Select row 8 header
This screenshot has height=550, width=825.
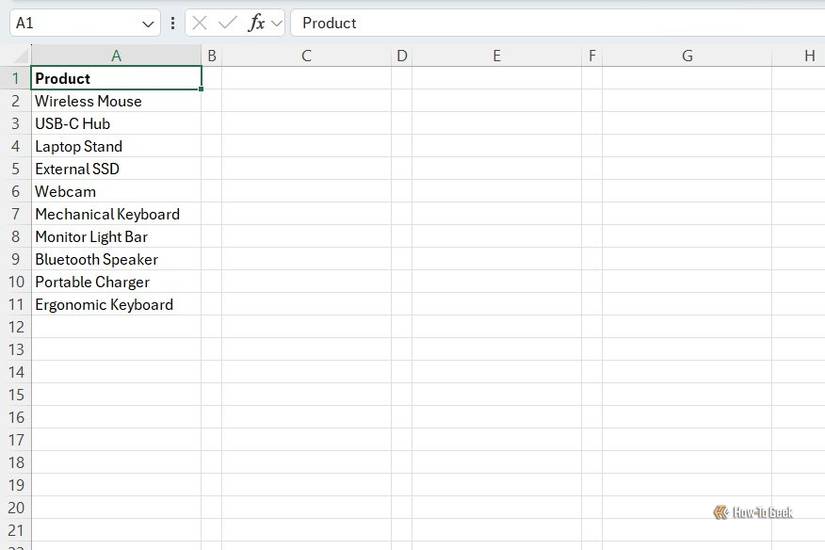click(x=16, y=237)
